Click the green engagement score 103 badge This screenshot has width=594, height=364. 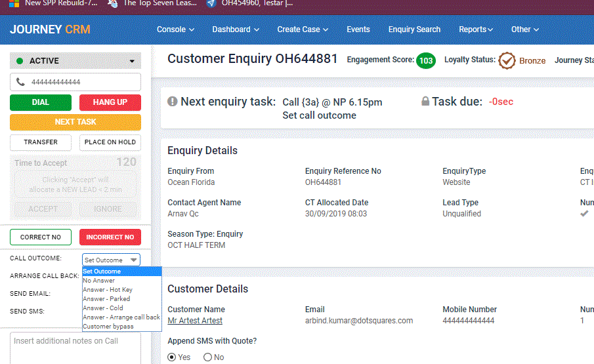click(426, 60)
